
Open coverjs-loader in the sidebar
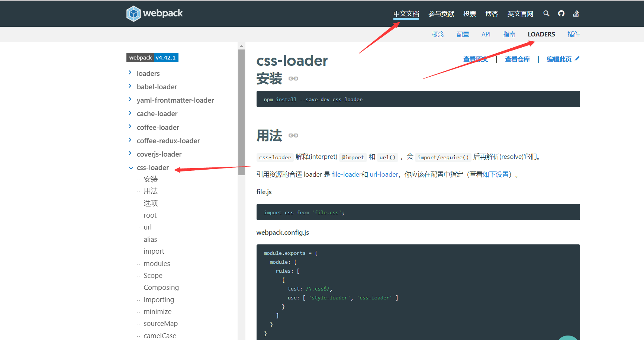(159, 154)
